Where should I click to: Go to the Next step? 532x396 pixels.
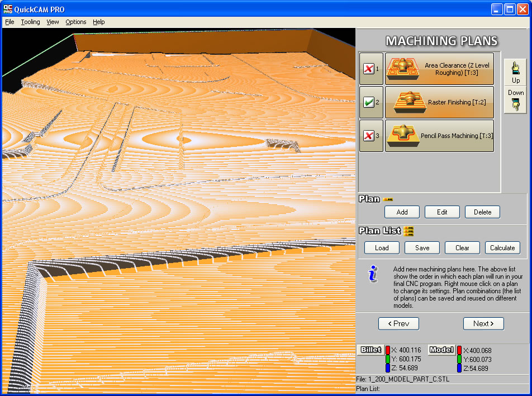tap(483, 323)
